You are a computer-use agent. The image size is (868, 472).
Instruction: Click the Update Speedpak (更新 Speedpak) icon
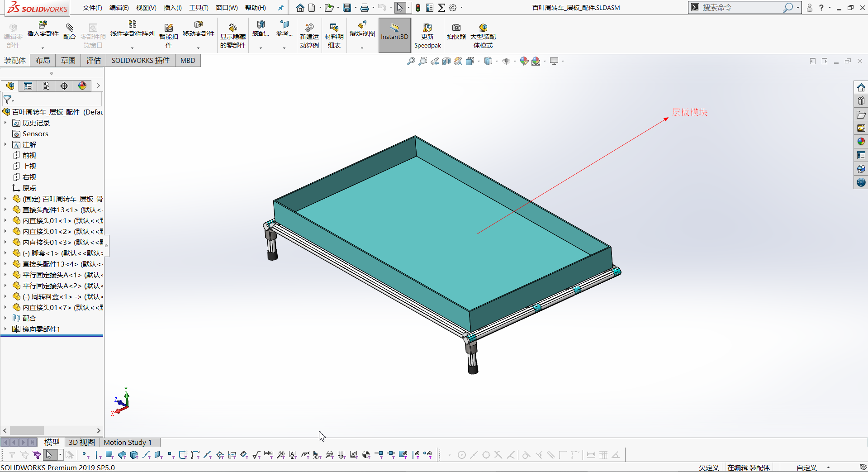(427, 35)
